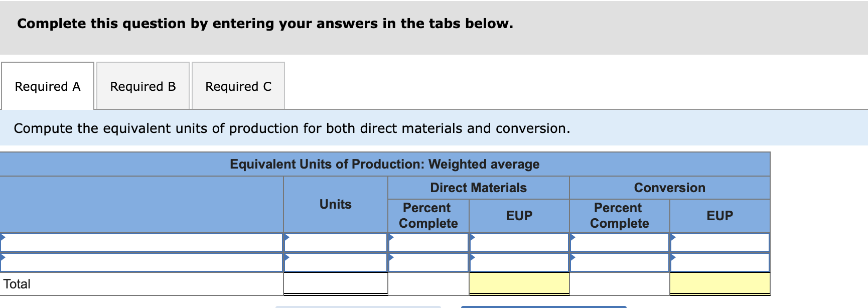The width and height of the screenshot is (868, 308).
Task: Open second row description dropdown cell
Action: click(141, 262)
